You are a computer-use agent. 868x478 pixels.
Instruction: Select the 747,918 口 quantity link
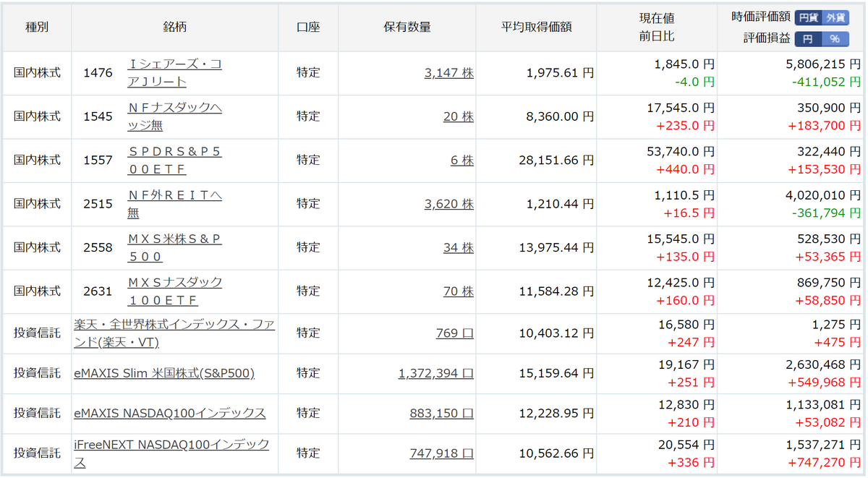[x=442, y=453]
